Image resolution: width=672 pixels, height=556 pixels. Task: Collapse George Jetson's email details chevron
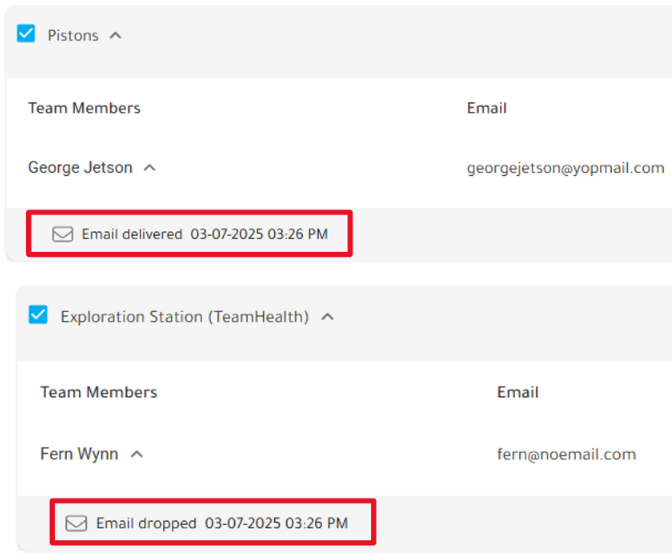click(149, 168)
